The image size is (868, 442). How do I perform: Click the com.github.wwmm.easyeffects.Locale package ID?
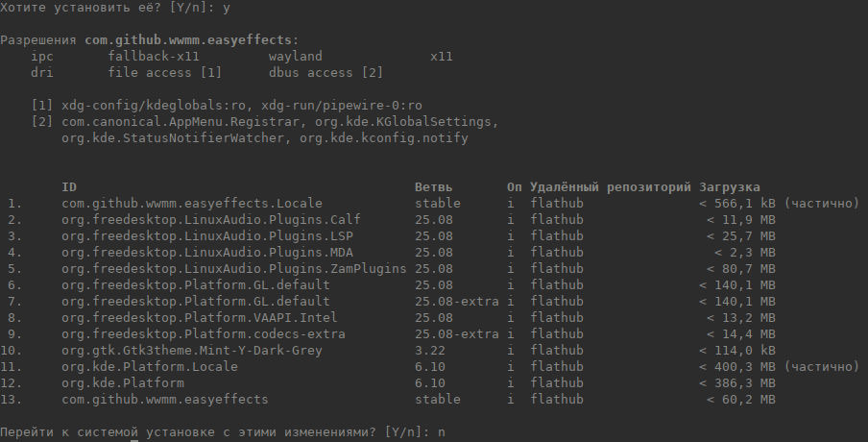191,204
